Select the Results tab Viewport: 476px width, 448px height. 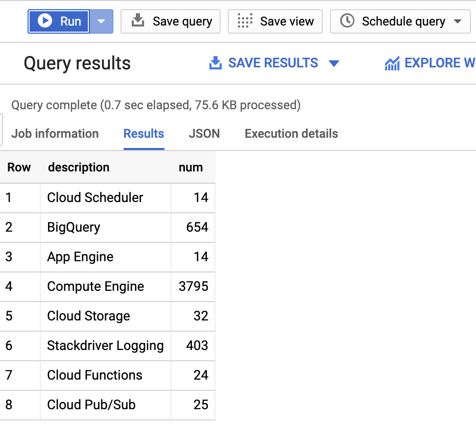pyautogui.click(x=144, y=134)
